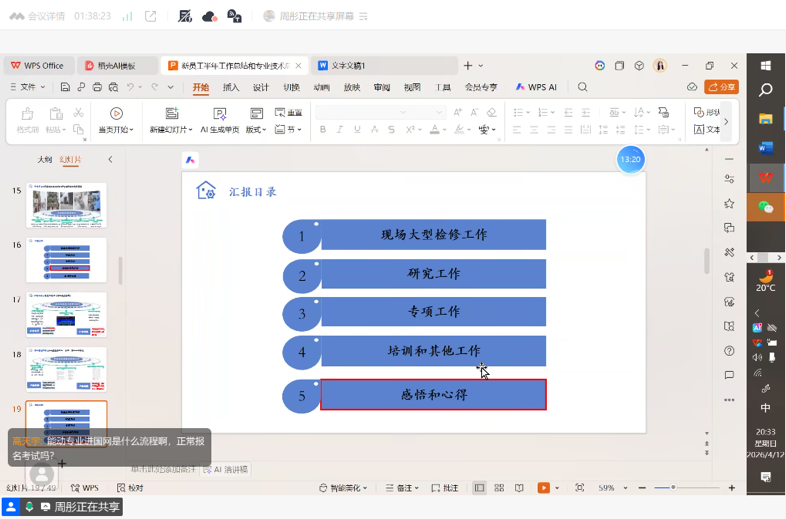The image size is (786, 520).
Task: Click the 新建幻灯片 new slide icon
Action: 171,114
